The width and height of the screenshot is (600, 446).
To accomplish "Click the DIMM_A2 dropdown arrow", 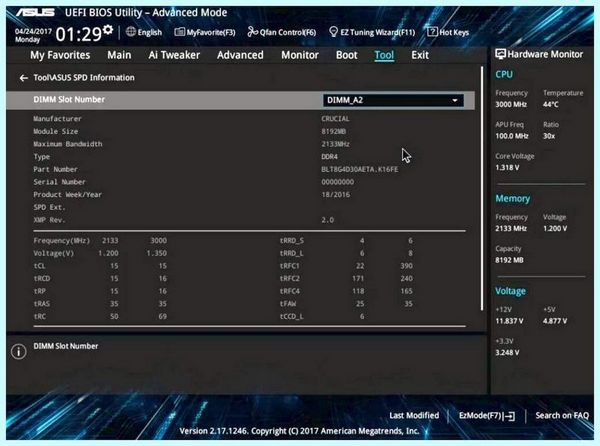I will [x=455, y=101].
